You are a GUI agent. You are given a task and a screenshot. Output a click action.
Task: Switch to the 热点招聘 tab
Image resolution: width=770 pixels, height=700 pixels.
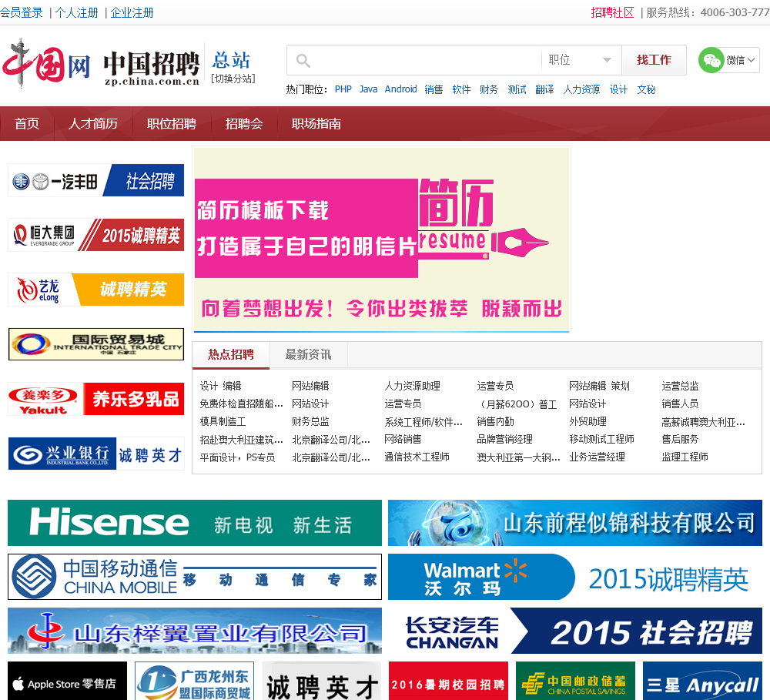231,355
